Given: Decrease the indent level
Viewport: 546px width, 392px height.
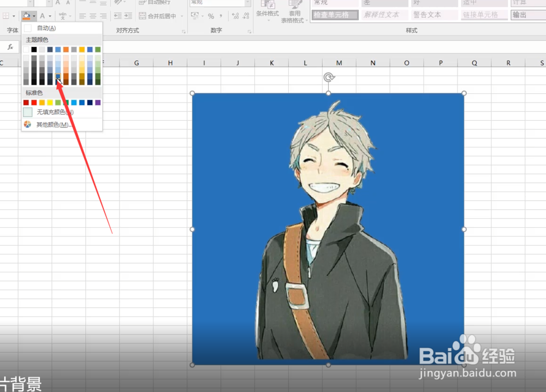Looking at the screenshot, I should (x=118, y=16).
